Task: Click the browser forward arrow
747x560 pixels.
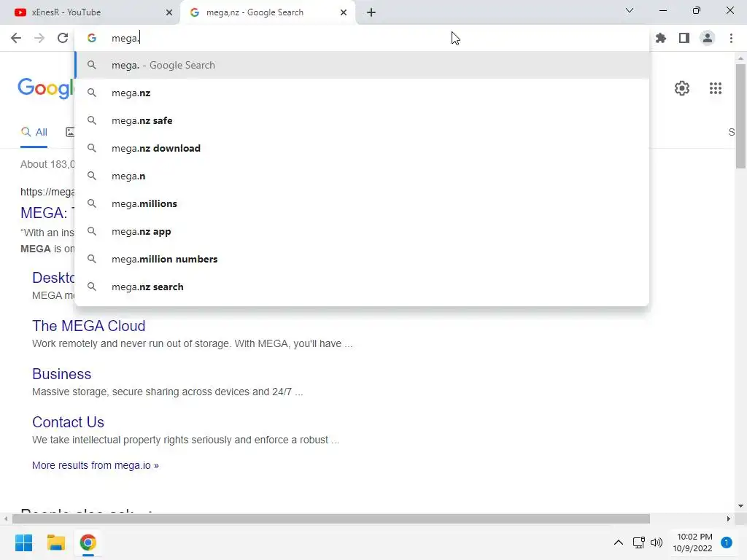Action: click(x=39, y=38)
